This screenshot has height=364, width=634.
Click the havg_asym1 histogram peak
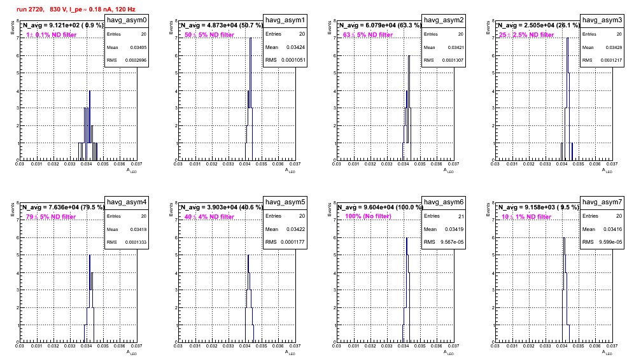[x=251, y=39]
